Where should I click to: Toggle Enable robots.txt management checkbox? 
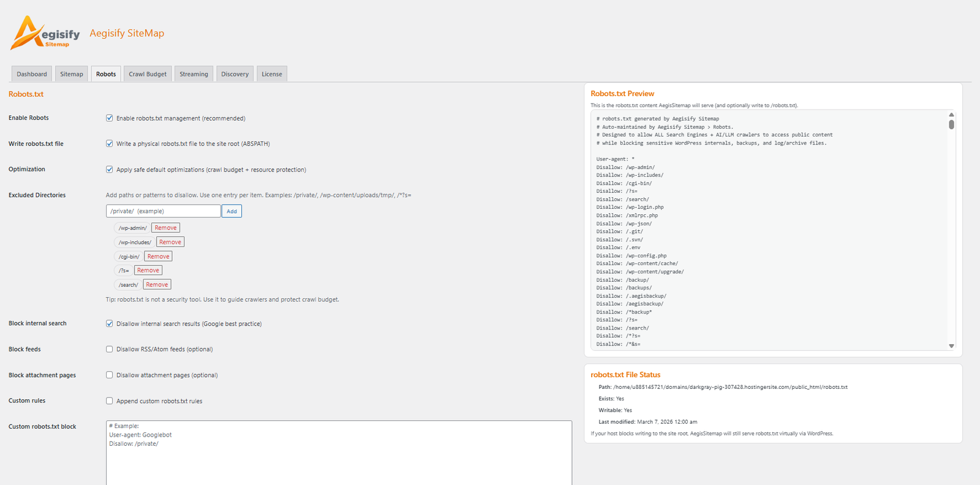110,118
